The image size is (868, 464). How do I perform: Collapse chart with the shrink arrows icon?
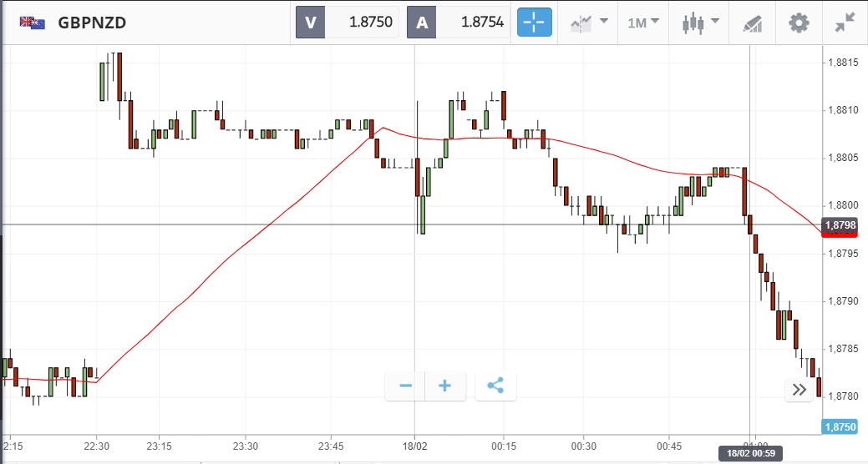point(845,23)
